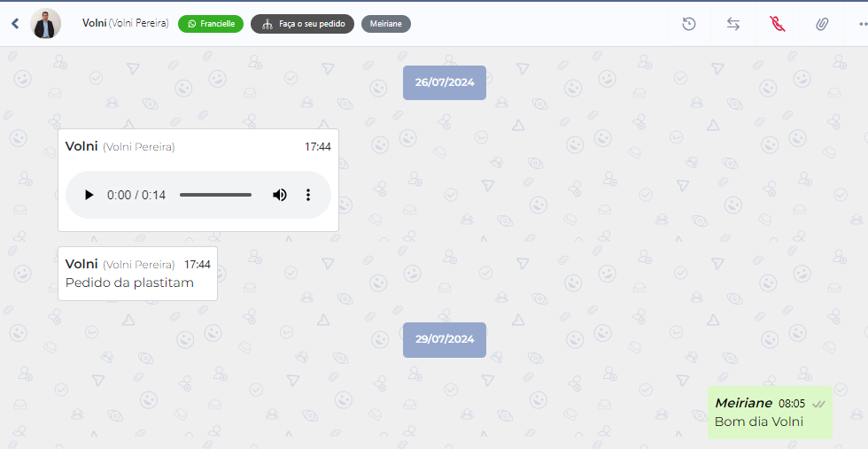Click the double-check read receipt icon
868x449 pixels.
click(818, 404)
